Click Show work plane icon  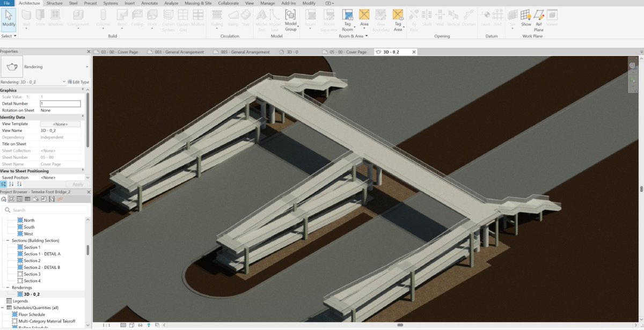point(526,15)
